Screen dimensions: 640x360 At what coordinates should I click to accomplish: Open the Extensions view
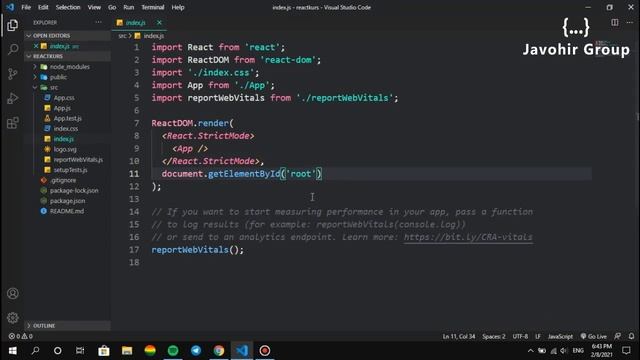13,123
